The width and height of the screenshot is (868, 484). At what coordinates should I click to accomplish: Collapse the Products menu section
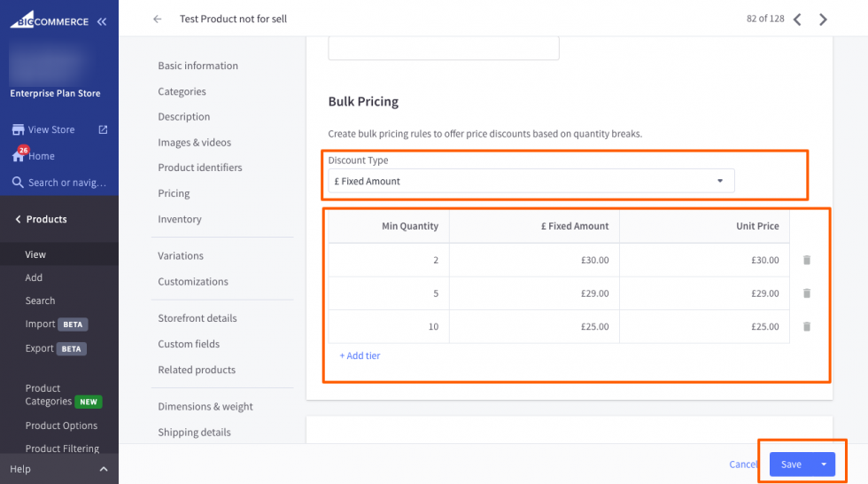(19, 220)
